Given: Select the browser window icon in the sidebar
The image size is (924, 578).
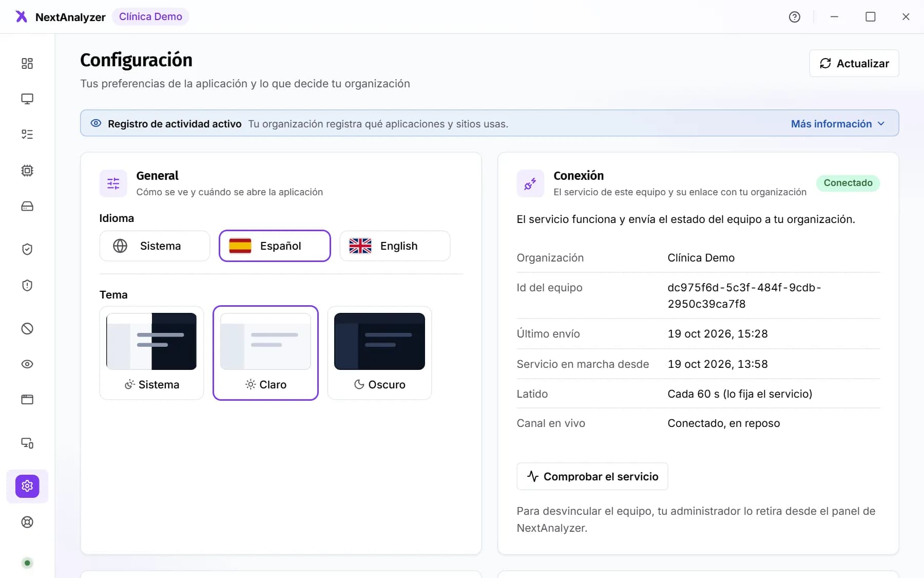Looking at the screenshot, I should pos(27,400).
